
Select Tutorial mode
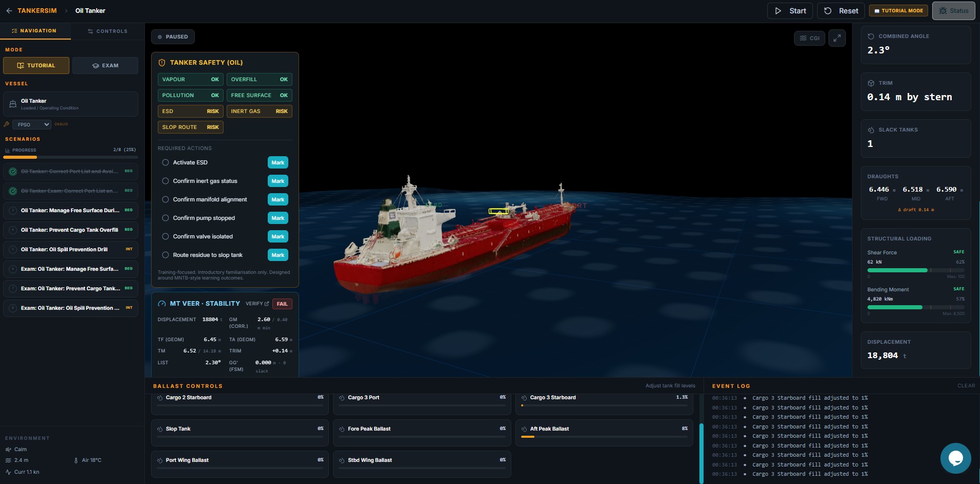pyautogui.click(x=36, y=66)
